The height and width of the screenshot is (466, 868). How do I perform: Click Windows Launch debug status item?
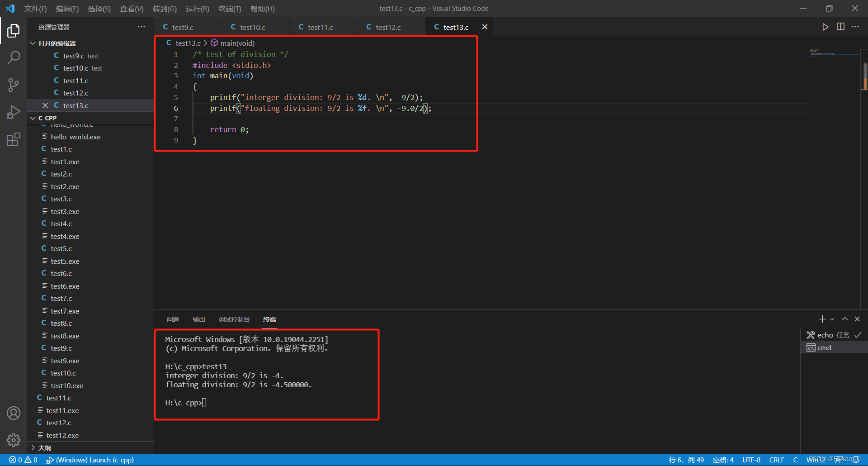point(90,460)
